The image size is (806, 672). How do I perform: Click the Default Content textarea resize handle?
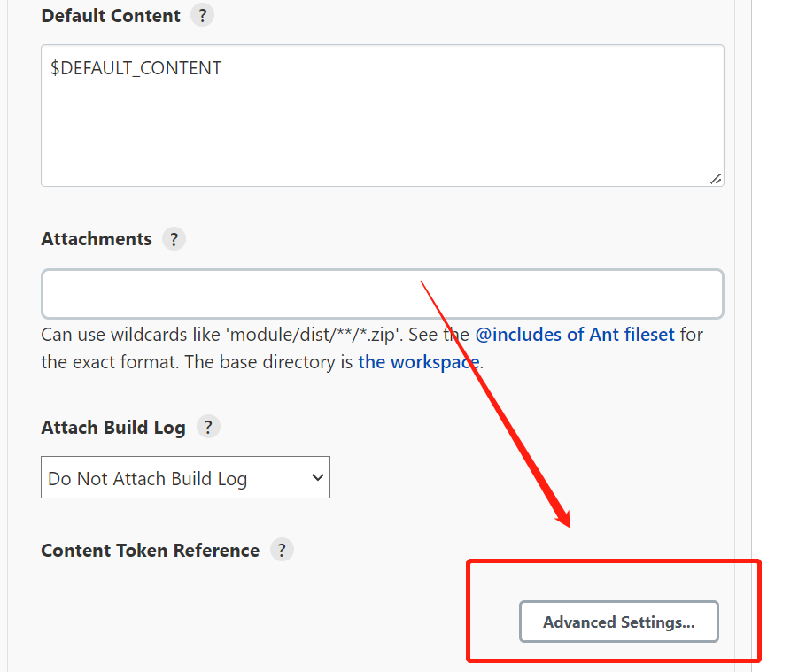point(715,178)
